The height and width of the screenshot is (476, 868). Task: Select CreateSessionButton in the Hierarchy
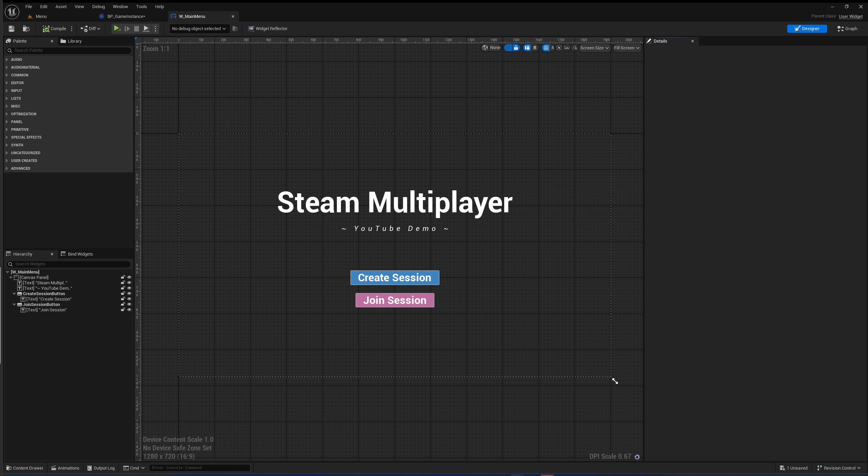(44, 294)
